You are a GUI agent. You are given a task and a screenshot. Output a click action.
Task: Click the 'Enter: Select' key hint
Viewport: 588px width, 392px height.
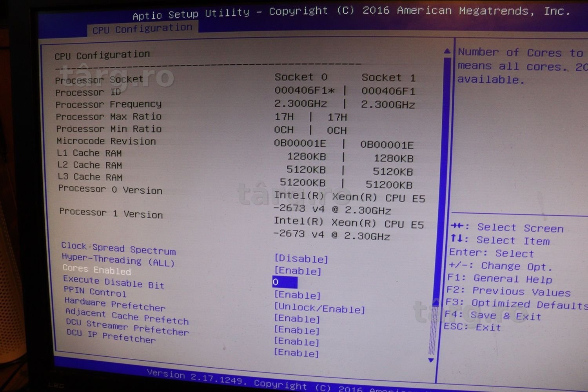pos(492,253)
